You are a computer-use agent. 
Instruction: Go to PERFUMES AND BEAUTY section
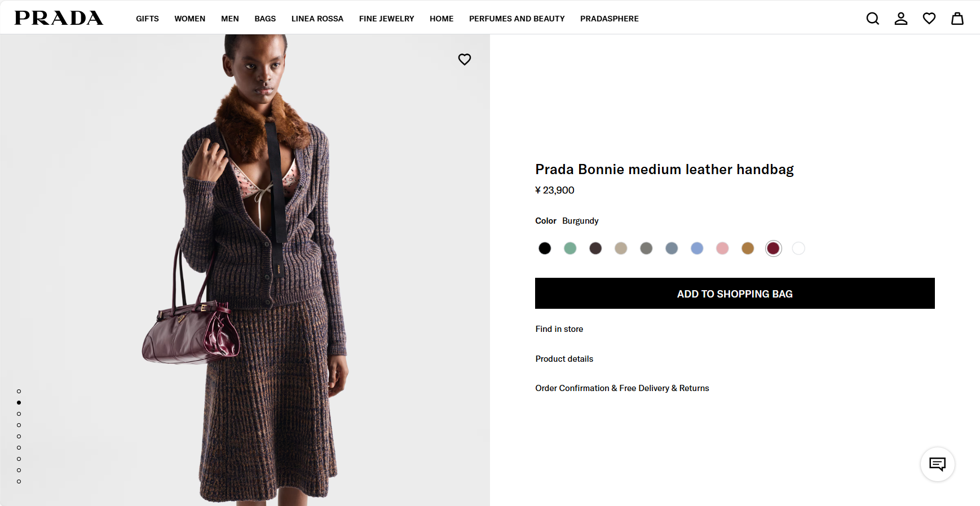pos(517,19)
